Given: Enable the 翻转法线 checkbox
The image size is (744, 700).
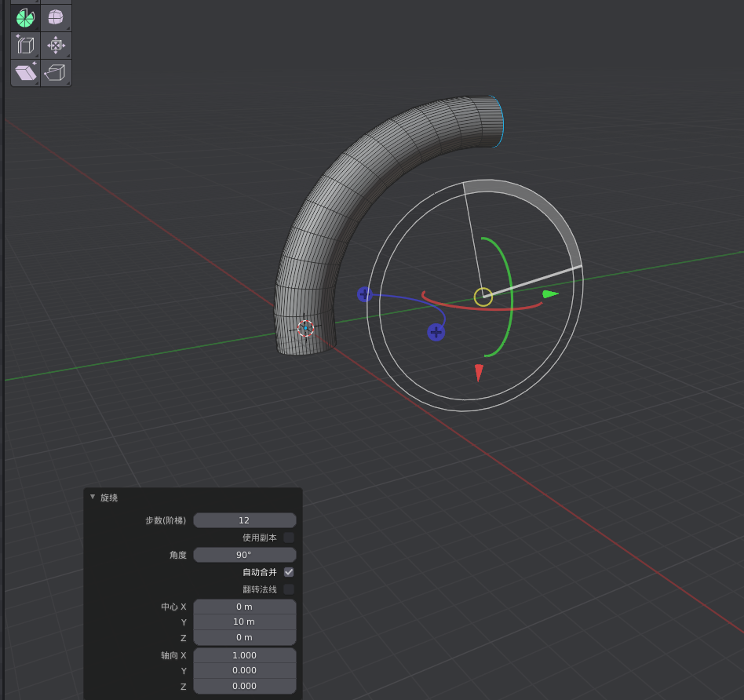Looking at the screenshot, I should click(x=289, y=589).
